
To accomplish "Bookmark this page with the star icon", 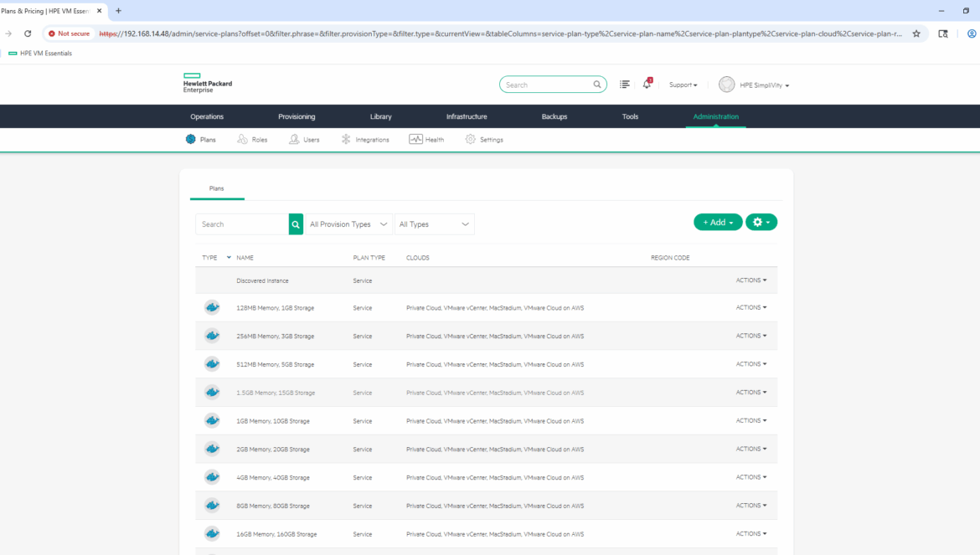I will tap(916, 33).
